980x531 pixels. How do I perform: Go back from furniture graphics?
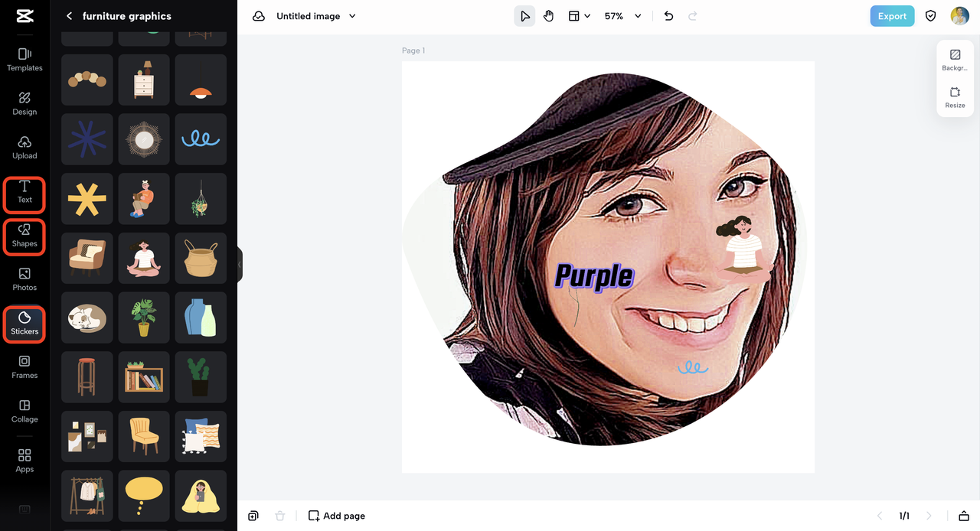[69, 16]
